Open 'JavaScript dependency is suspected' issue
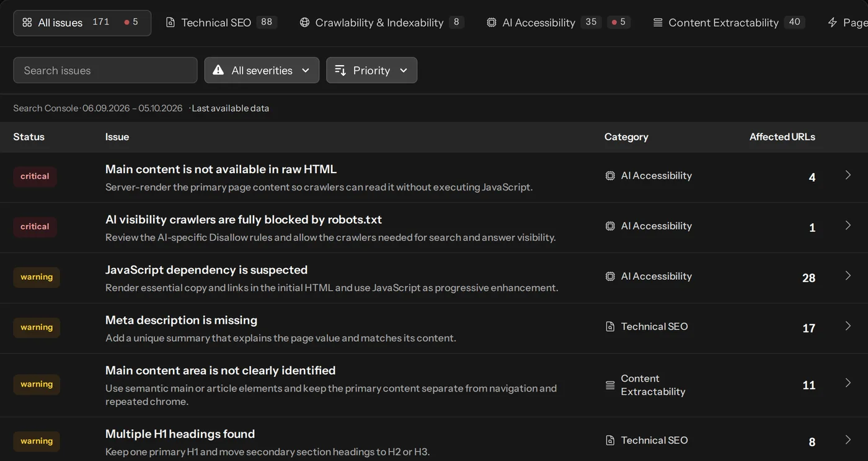 (206, 269)
